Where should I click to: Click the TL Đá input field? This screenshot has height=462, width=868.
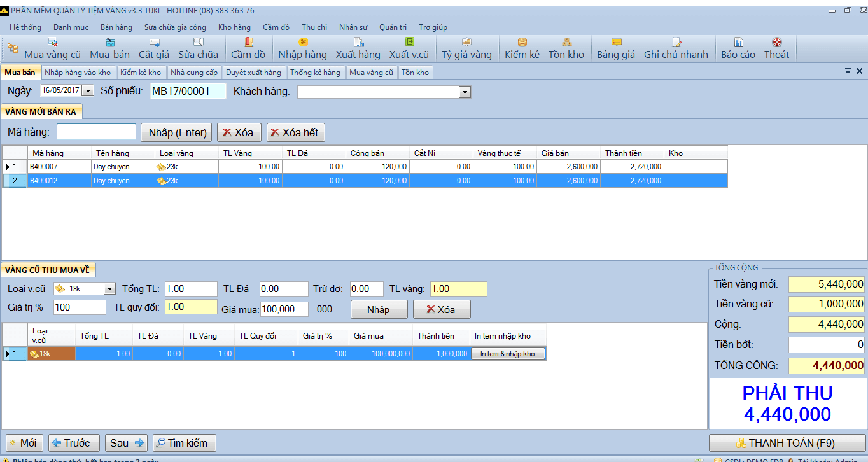click(x=284, y=289)
